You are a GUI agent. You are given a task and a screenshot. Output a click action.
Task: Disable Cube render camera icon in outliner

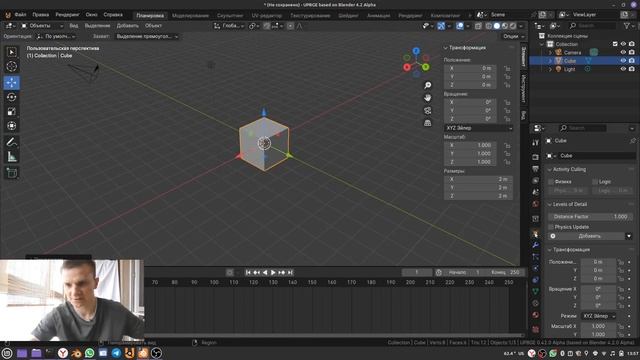point(632,61)
